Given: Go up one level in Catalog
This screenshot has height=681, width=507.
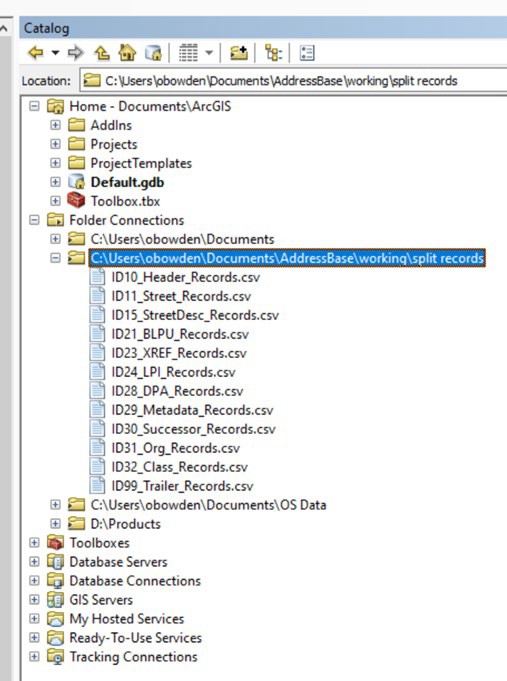Looking at the screenshot, I should click(x=102, y=53).
